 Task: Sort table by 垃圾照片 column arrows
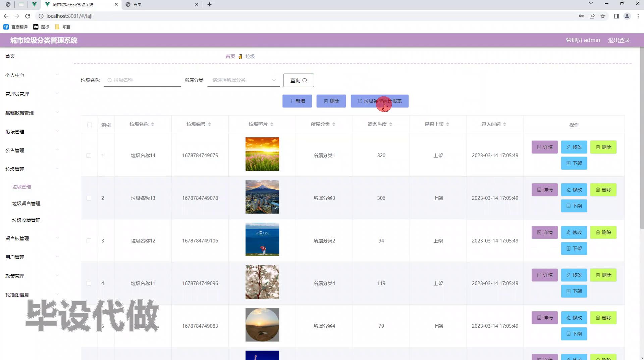[x=272, y=124]
